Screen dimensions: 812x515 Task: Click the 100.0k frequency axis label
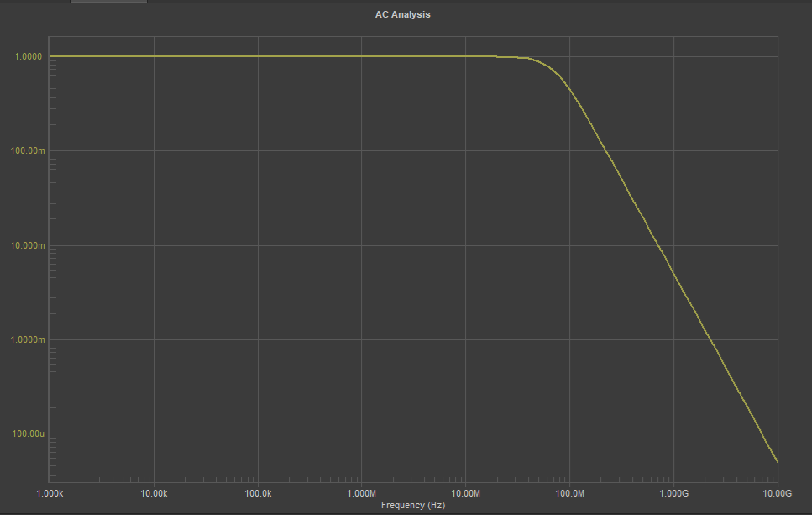point(258,493)
